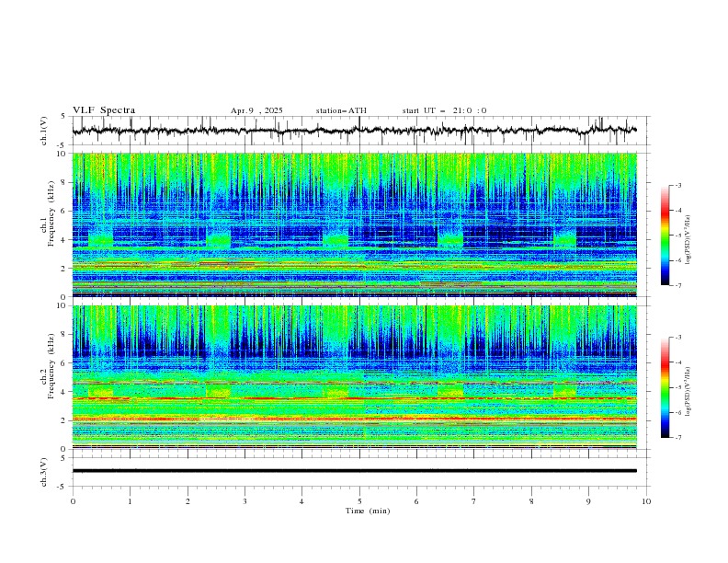Click the "8" kHz tick of ch.1 spectrogram
Image resolution: width=728 pixels, height=563 pixels.
point(65,182)
